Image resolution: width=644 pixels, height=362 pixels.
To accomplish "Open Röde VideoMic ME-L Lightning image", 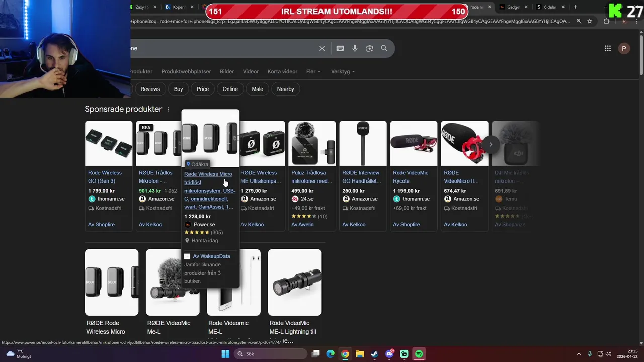I will (x=295, y=283).
